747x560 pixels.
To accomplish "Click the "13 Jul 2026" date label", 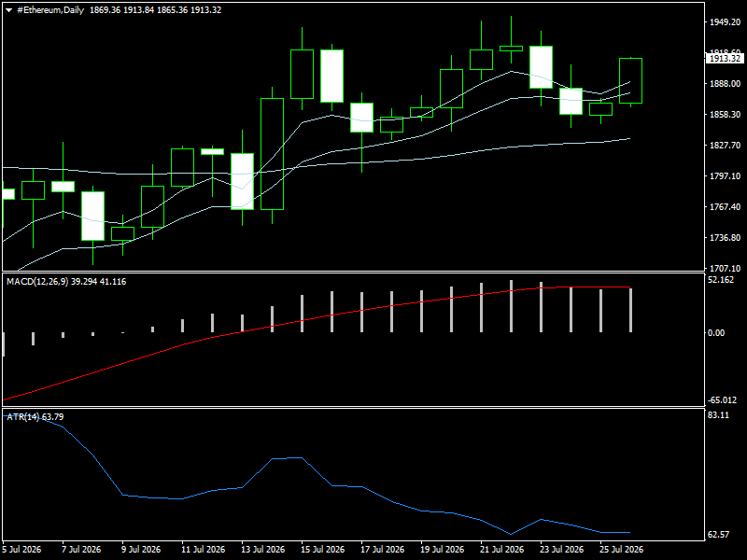I will 263,550.
